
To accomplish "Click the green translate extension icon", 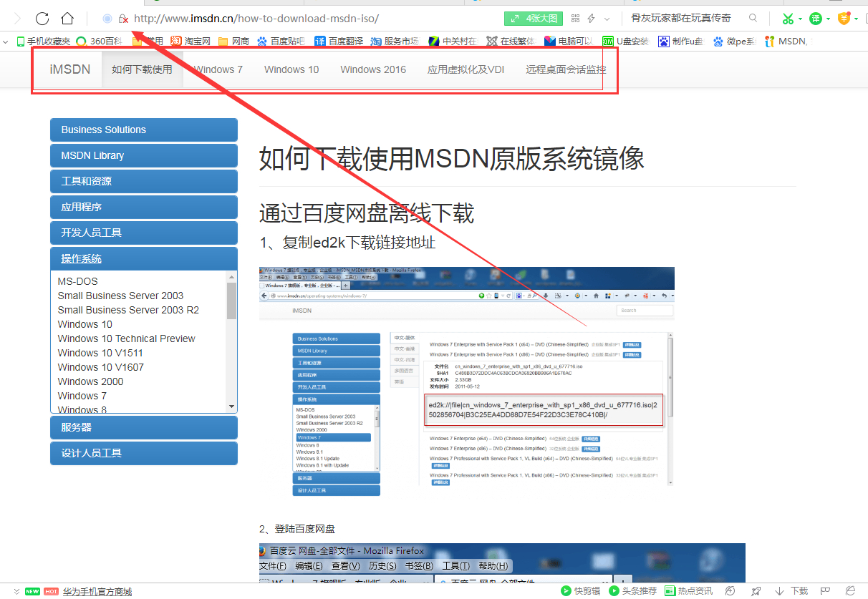I will 816,19.
